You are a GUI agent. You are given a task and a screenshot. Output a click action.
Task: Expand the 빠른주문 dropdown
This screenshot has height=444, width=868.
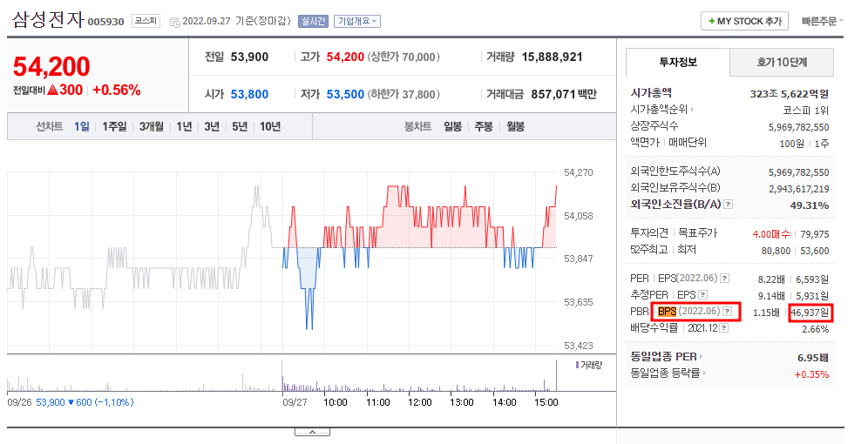(x=822, y=22)
